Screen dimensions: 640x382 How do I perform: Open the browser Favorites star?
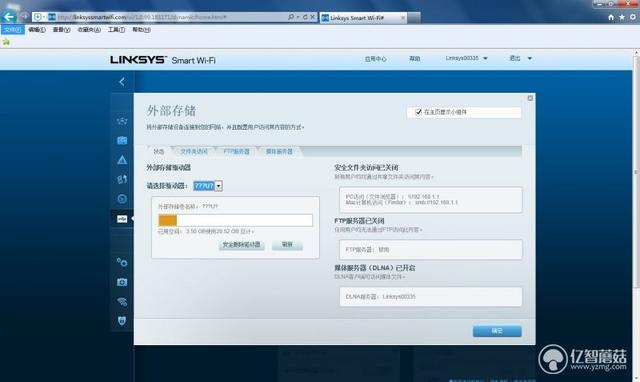pyautogui.click(x=622, y=17)
